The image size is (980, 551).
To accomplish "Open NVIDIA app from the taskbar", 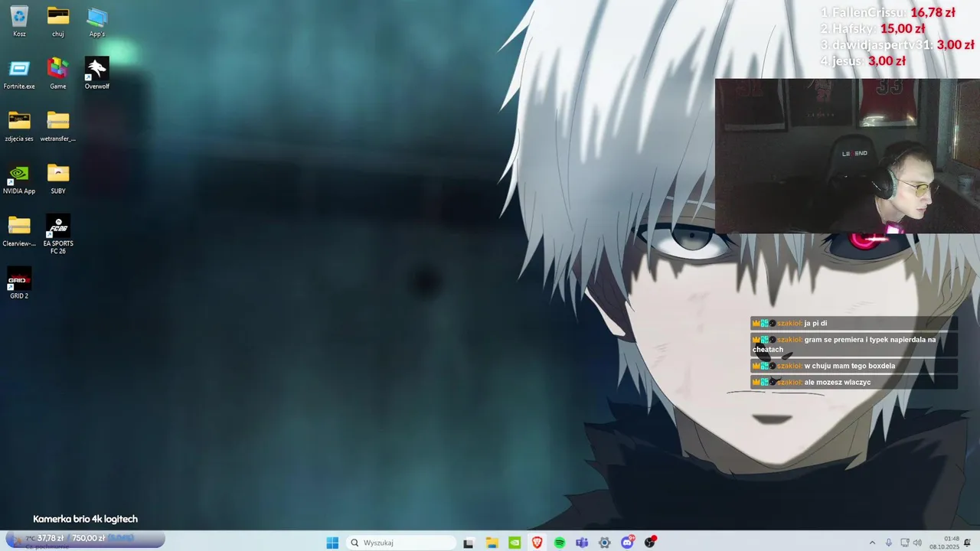I will (x=514, y=543).
